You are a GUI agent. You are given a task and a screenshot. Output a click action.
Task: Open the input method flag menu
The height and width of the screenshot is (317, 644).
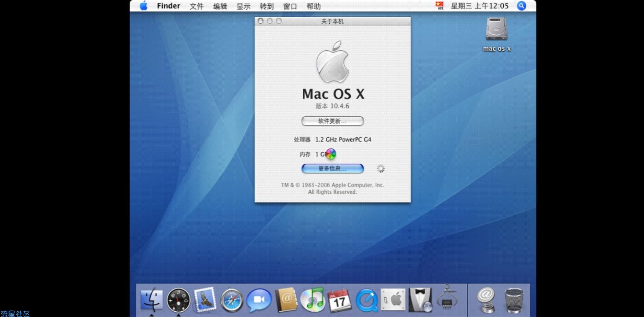tap(439, 6)
